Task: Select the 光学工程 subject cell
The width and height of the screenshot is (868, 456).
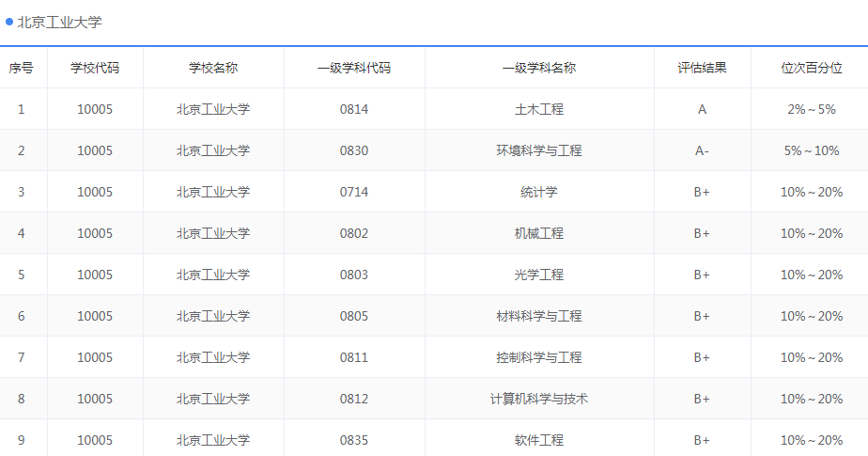Action: pos(539,275)
